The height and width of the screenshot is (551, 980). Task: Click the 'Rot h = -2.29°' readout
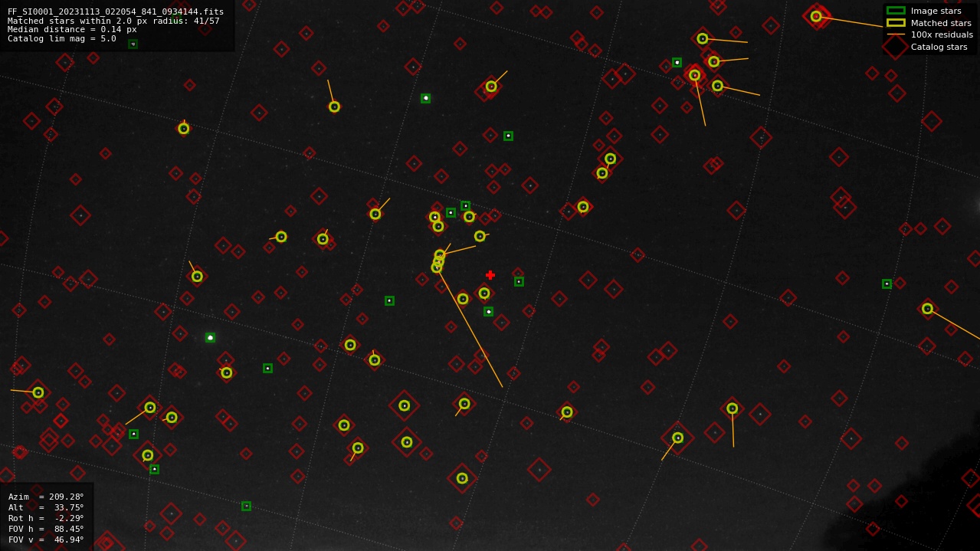tap(46, 518)
